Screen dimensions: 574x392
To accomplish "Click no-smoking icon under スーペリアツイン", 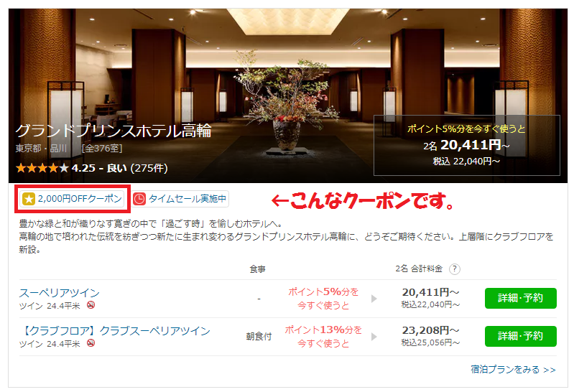I will pyautogui.click(x=91, y=305).
